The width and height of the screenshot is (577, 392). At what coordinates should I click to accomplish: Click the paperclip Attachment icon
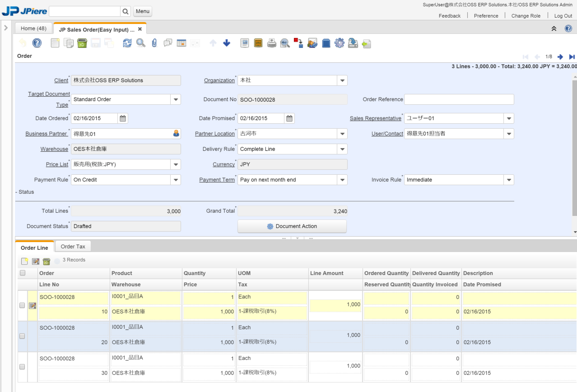click(154, 43)
